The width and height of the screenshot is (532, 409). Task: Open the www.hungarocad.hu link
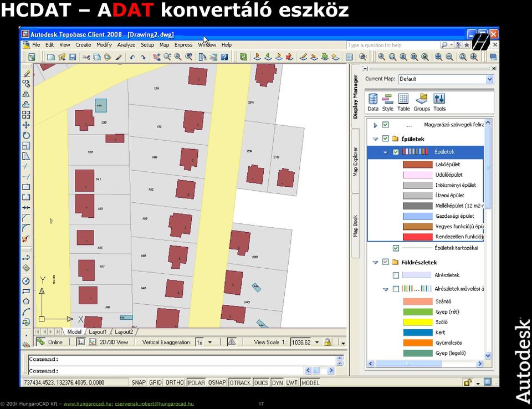[x=88, y=404]
